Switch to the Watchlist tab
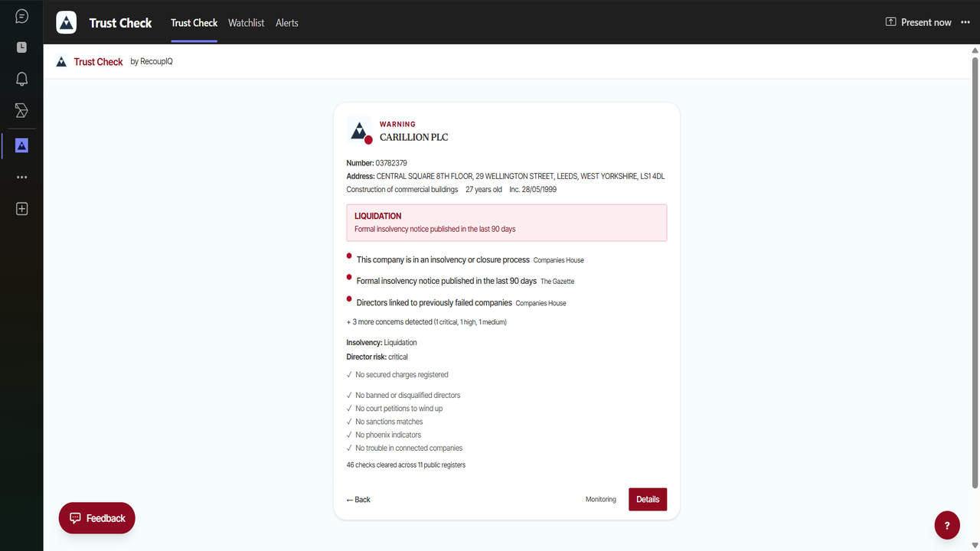Image resolution: width=980 pixels, height=551 pixels. [247, 23]
